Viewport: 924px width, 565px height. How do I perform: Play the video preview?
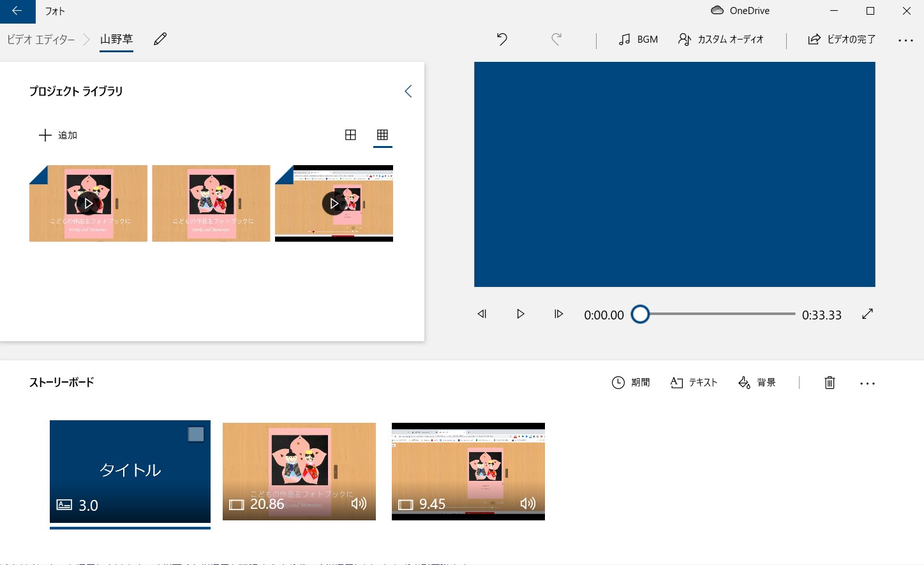pos(521,314)
